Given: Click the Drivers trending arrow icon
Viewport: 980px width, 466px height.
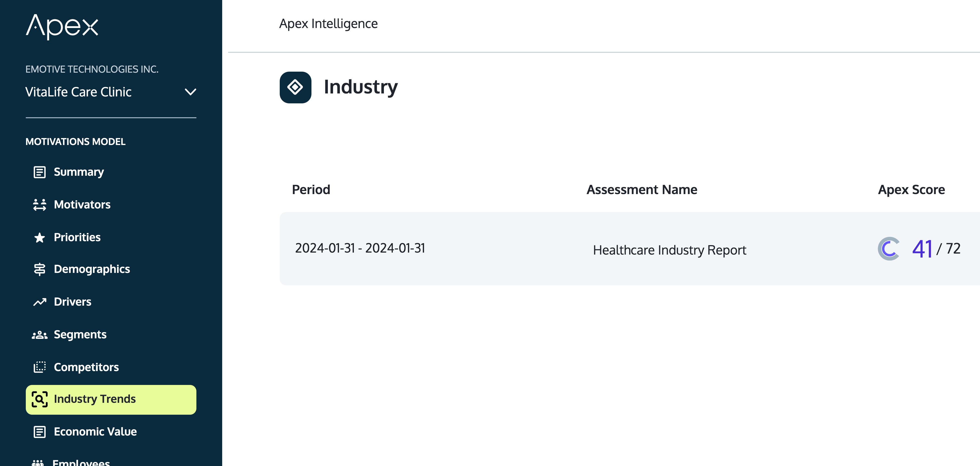Looking at the screenshot, I should coord(40,302).
